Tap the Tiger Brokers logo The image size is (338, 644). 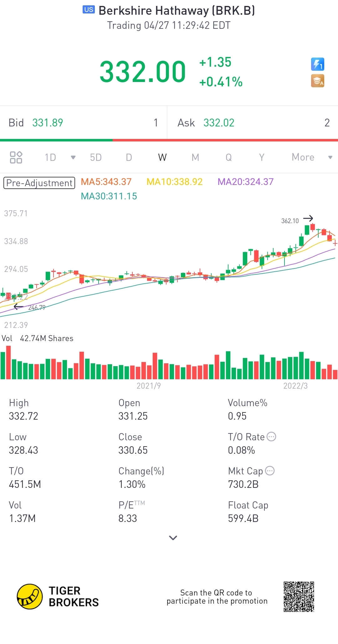58,597
